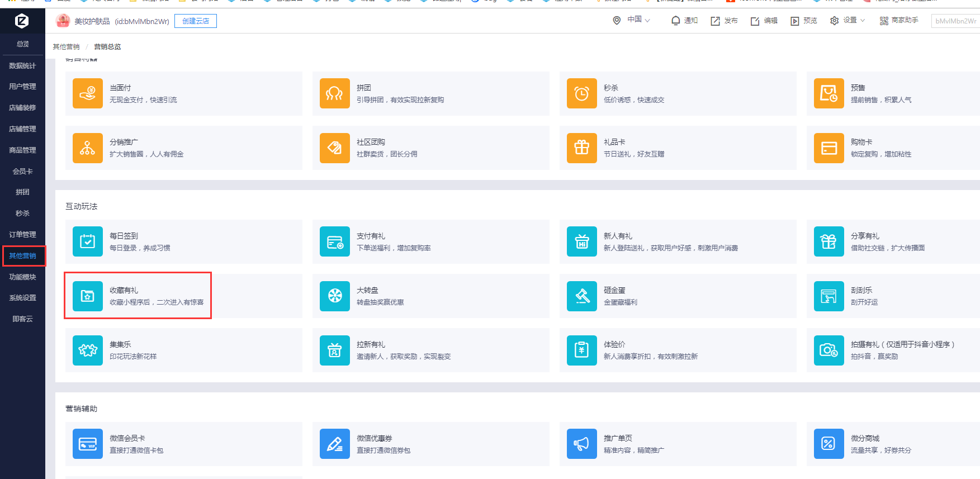980x479 pixels.
Task: Select 其他营销 in the sidebar
Action: pos(23,256)
